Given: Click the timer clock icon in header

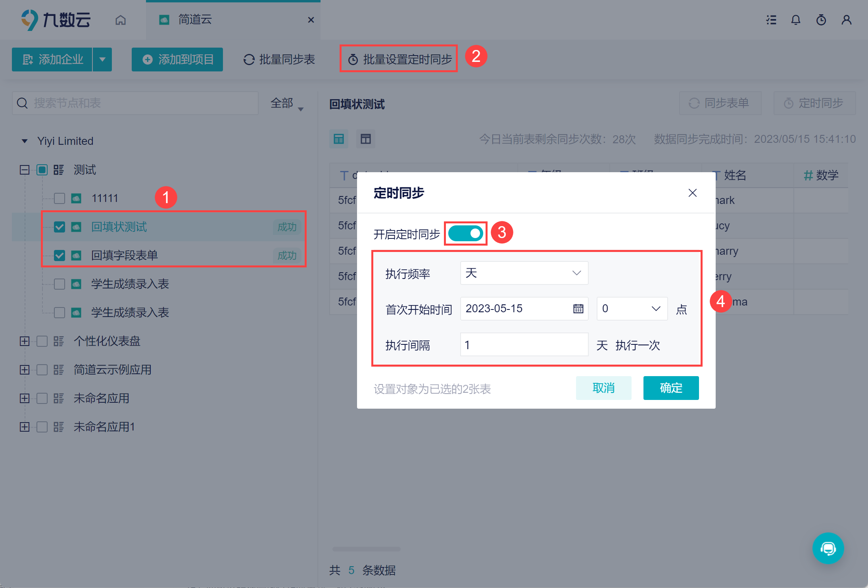Looking at the screenshot, I should (x=821, y=20).
